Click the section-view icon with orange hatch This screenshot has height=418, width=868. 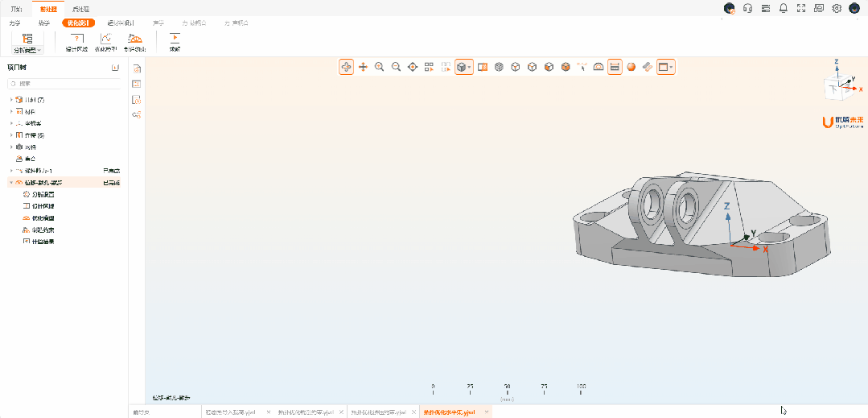tap(482, 67)
